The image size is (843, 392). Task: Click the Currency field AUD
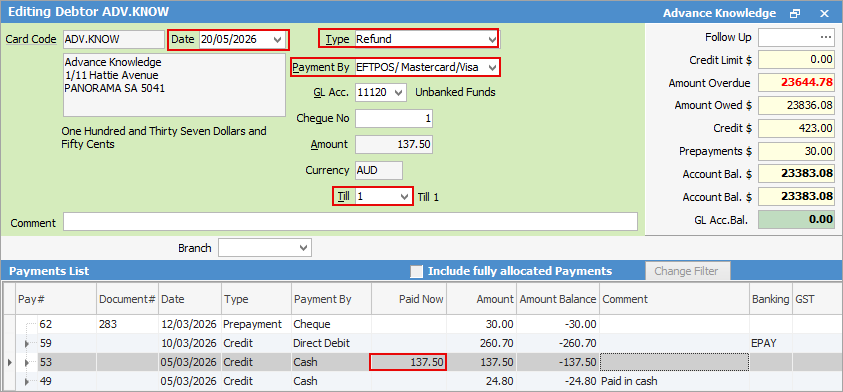click(x=378, y=170)
